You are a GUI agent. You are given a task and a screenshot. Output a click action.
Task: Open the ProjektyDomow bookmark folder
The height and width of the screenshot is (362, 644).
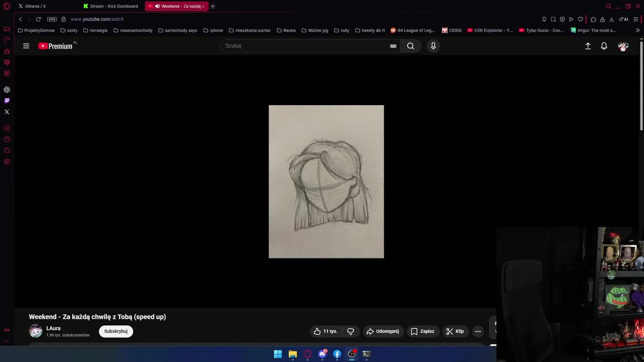click(x=36, y=30)
